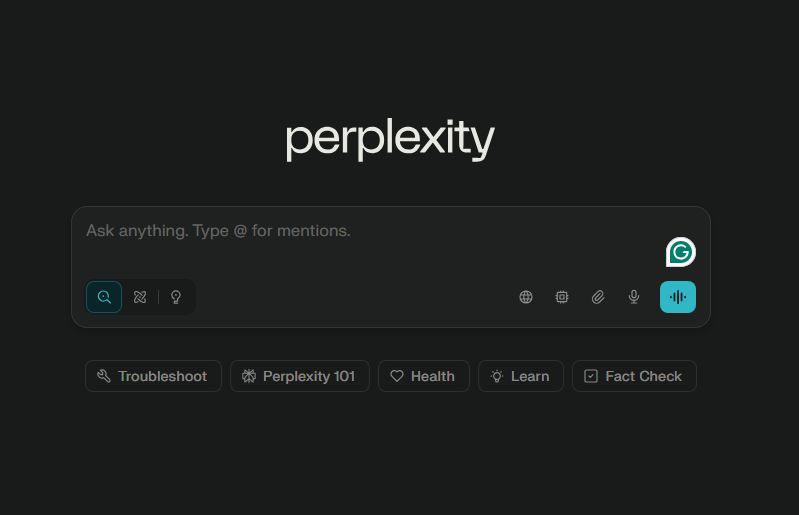This screenshot has width=799, height=515.
Task: Open the Grammarly extension icon
Action: point(681,252)
